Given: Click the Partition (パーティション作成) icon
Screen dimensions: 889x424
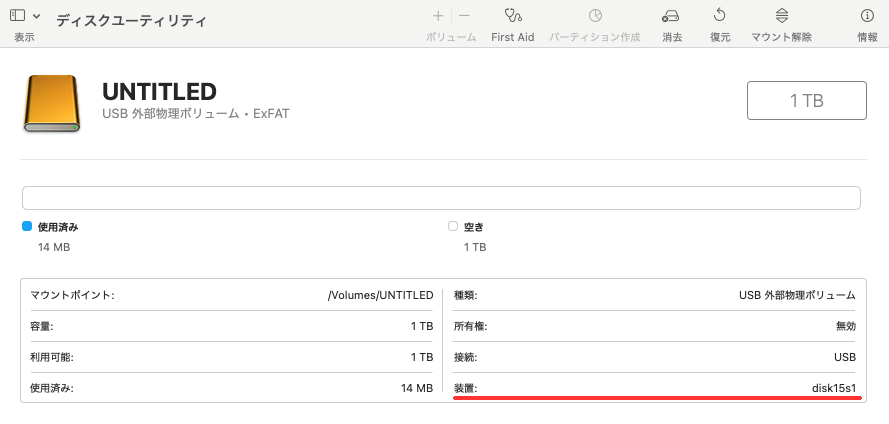Looking at the screenshot, I should click(x=595, y=16).
